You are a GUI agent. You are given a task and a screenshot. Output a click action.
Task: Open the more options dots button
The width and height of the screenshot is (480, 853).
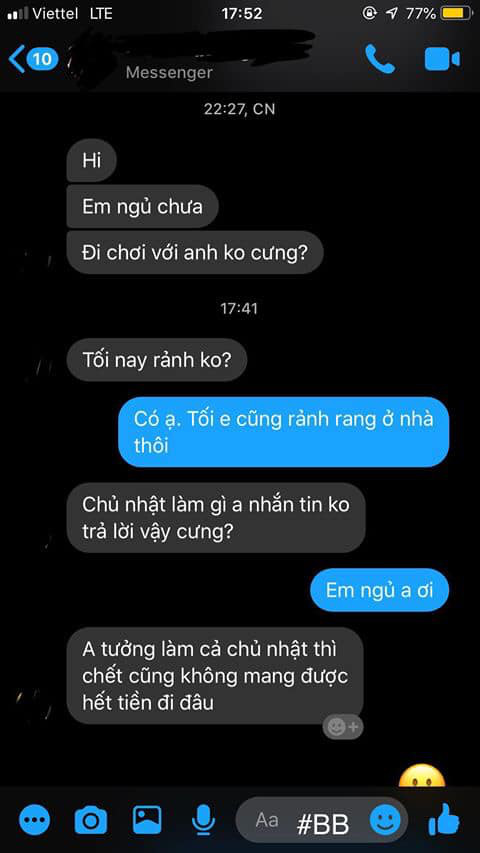34,820
